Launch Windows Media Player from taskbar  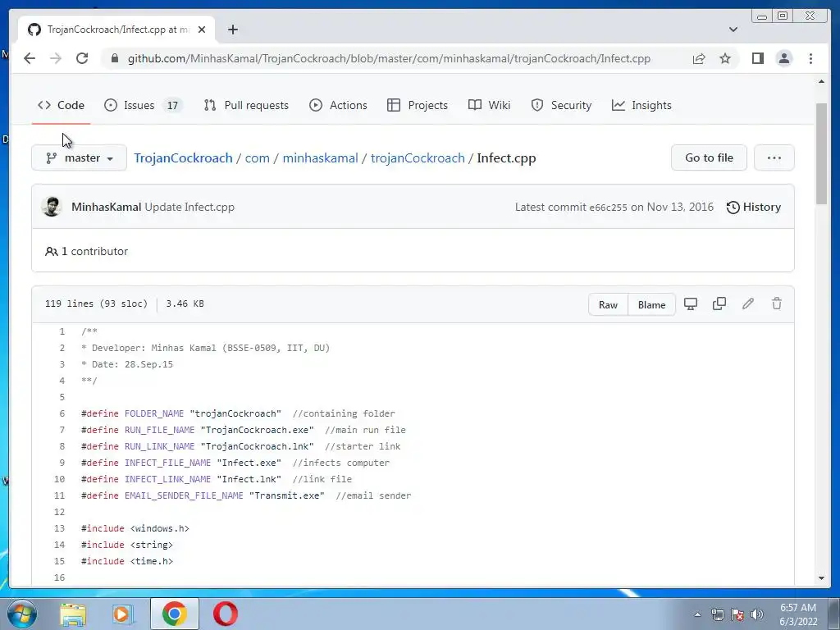click(123, 614)
